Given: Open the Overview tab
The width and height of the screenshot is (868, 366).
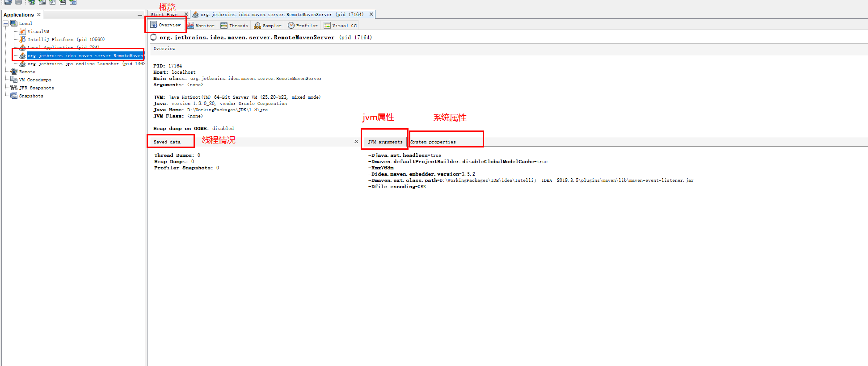Looking at the screenshot, I should point(166,25).
